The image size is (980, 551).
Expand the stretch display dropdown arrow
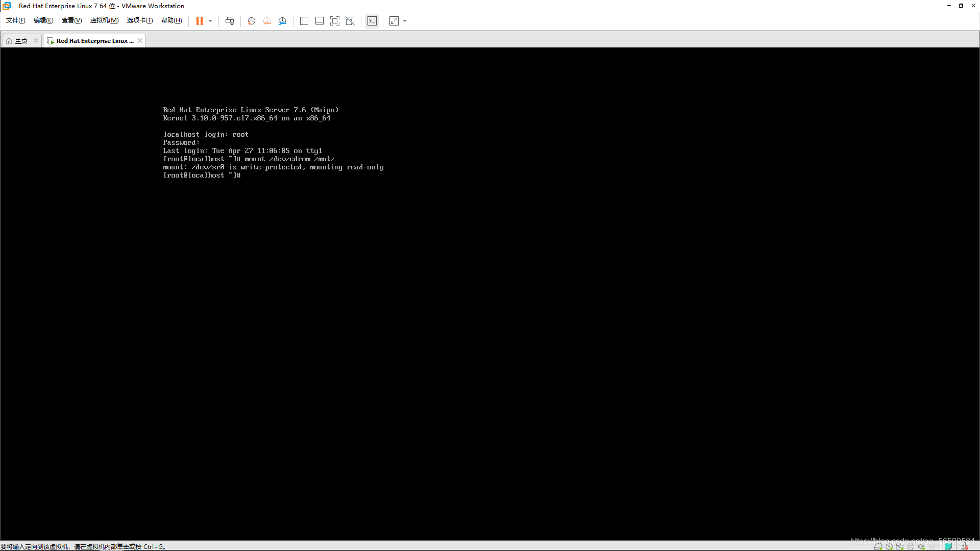pyautogui.click(x=405, y=21)
